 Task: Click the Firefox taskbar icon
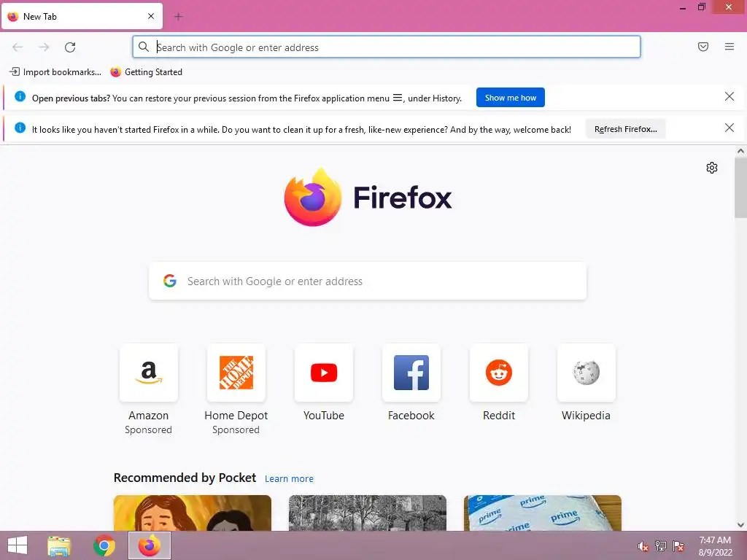(x=150, y=545)
